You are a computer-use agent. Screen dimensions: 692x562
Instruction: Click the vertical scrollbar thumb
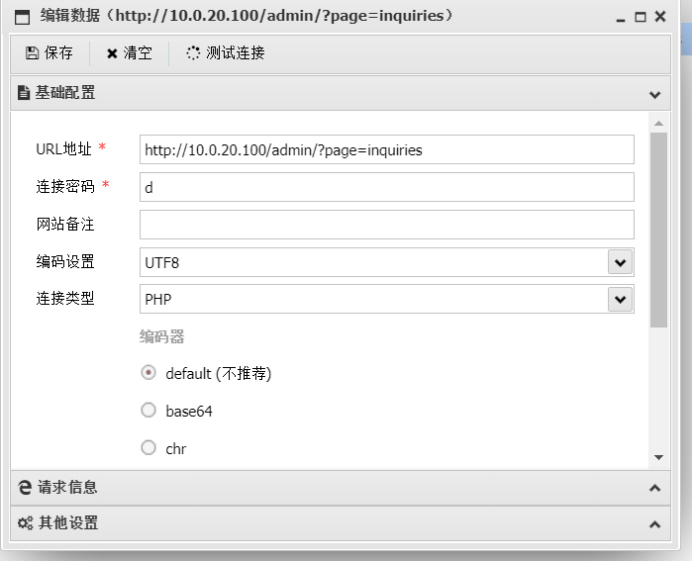(x=658, y=230)
